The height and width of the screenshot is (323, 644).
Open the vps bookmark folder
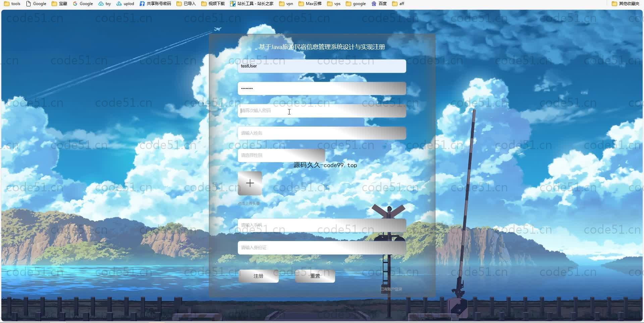pyautogui.click(x=334, y=4)
